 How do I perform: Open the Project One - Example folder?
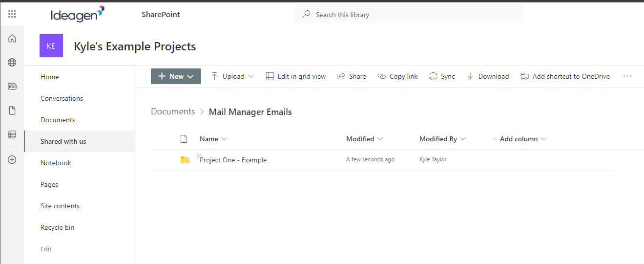tap(233, 160)
